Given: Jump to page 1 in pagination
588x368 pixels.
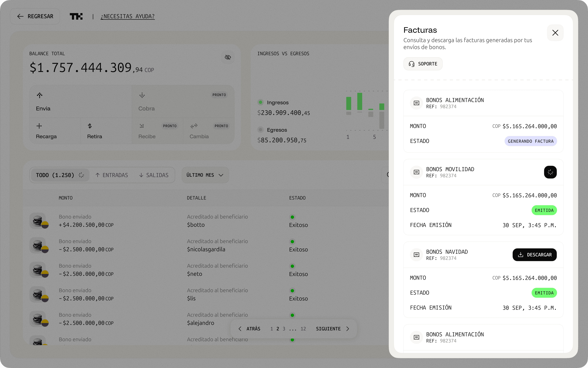Looking at the screenshot, I should click(x=272, y=329).
